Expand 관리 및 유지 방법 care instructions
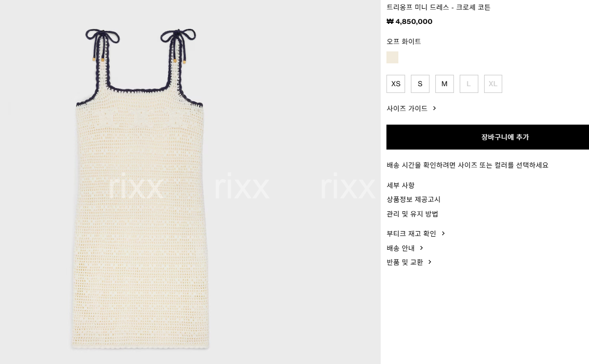The height and width of the screenshot is (364, 589). (x=412, y=214)
